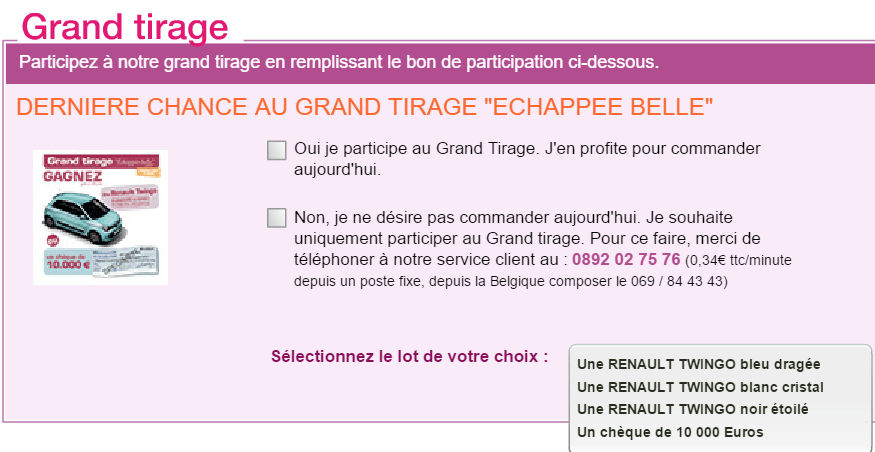The height and width of the screenshot is (452, 875).
Task: Click the "Grand tirage" logo inside the promo image
Action: pyautogui.click(x=77, y=159)
